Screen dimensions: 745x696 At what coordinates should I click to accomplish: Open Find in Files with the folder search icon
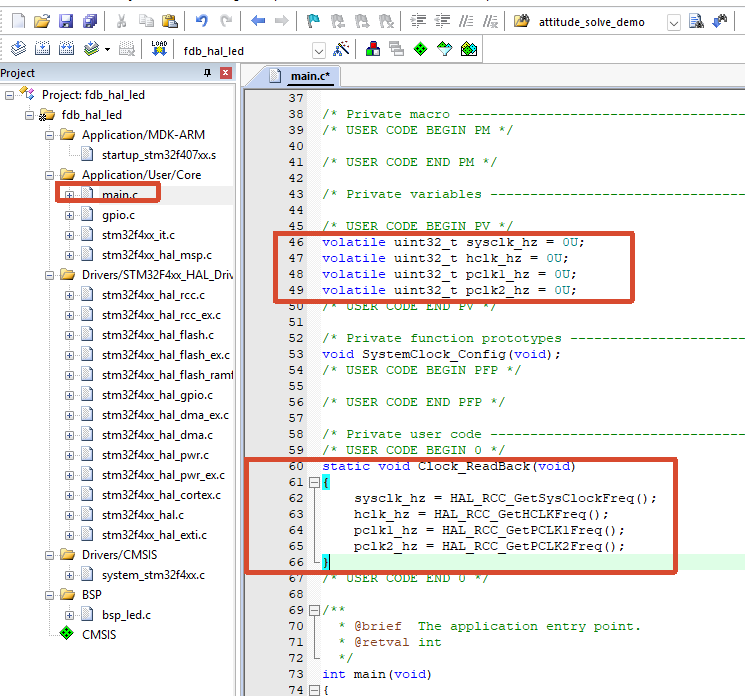click(522, 21)
